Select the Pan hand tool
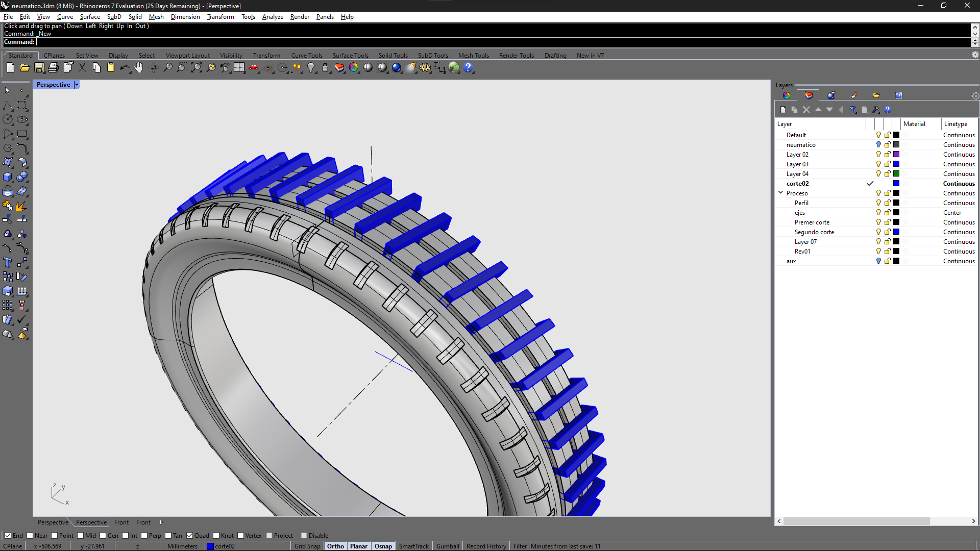Viewport: 980px width, 551px height. 139,67
